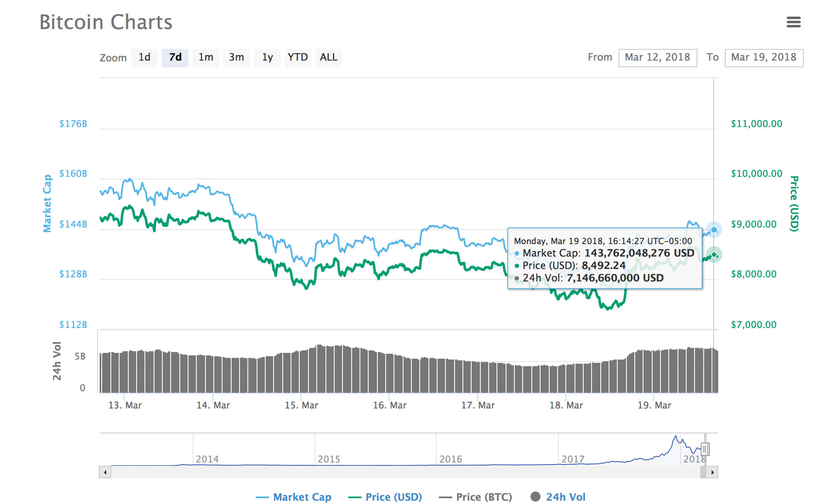Click the $112B axis value
Screen dimensions: 817x504
(73, 325)
